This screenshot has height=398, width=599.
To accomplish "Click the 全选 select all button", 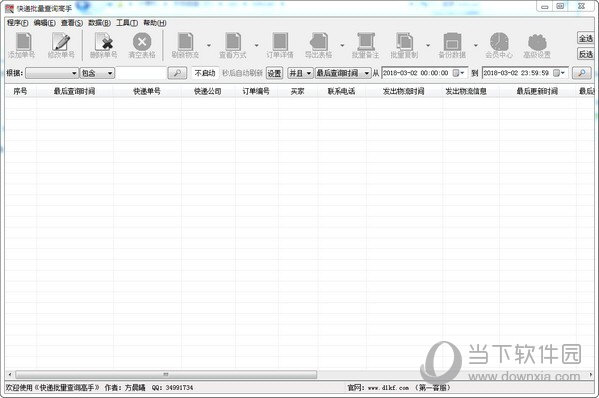I will coord(585,38).
